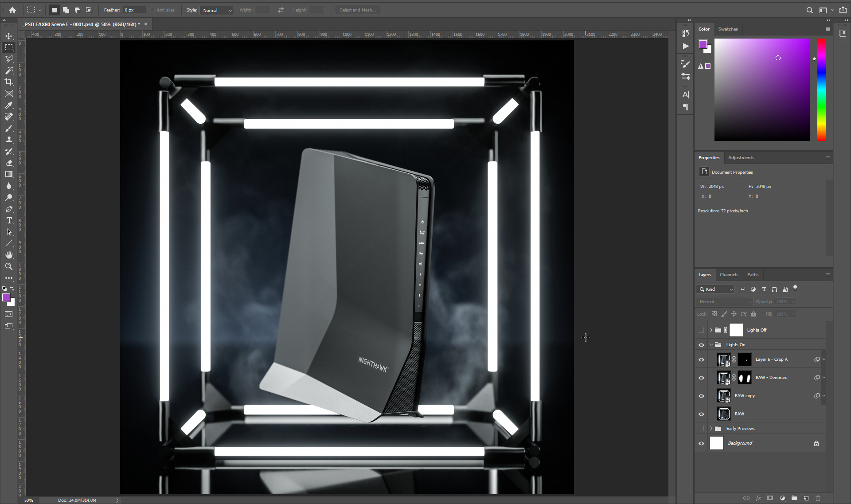Open the layer style fx menu

758,498
